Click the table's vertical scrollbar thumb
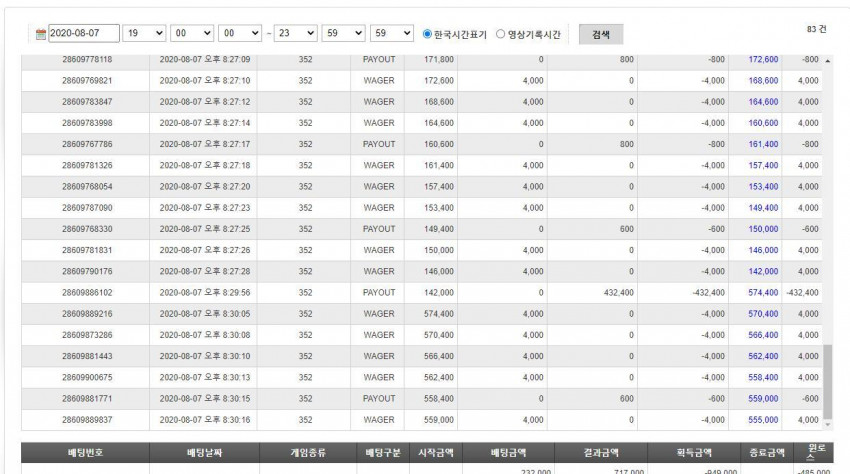850x474 pixels. point(828,381)
